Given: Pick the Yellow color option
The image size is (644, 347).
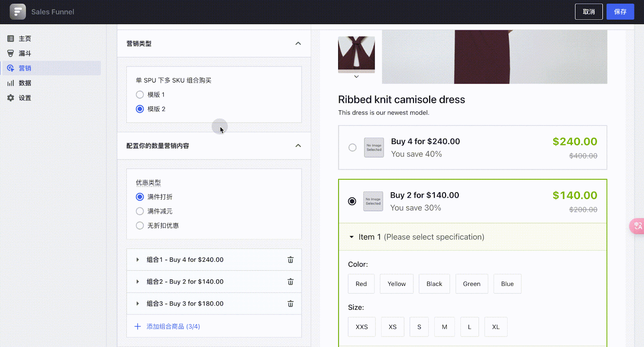Looking at the screenshot, I should [x=396, y=284].
